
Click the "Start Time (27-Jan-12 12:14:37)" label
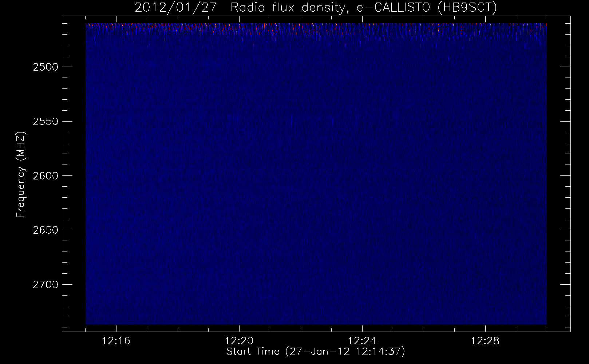click(316, 352)
